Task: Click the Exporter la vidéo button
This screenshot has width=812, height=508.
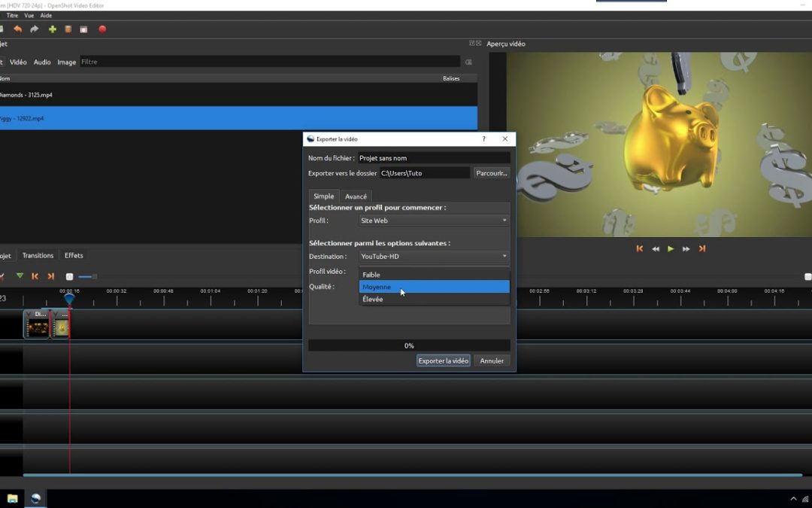Action: (443, 360)
